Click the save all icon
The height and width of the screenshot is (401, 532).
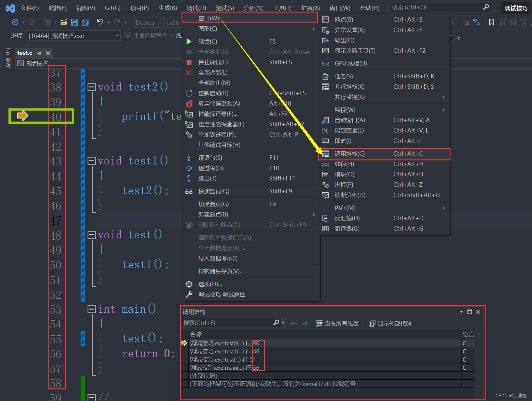click(85, 22)
